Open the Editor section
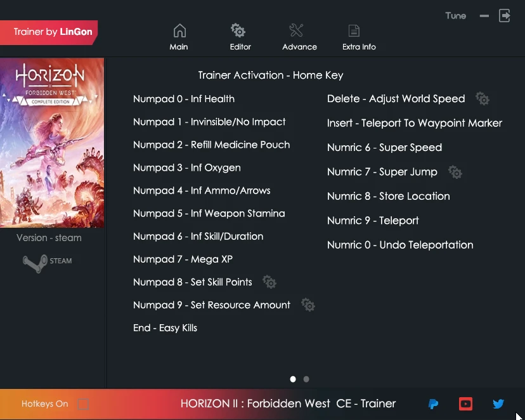The image size is (525, 420). coord(240,36)
